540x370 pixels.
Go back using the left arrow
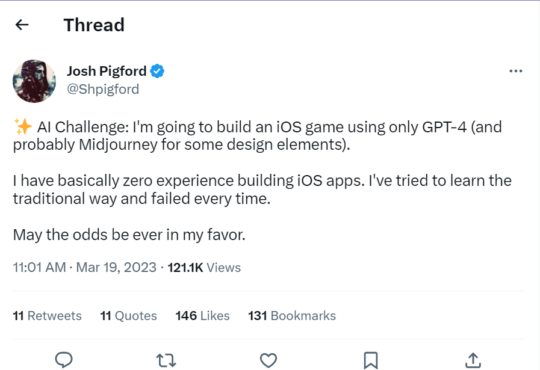point(22,25)
